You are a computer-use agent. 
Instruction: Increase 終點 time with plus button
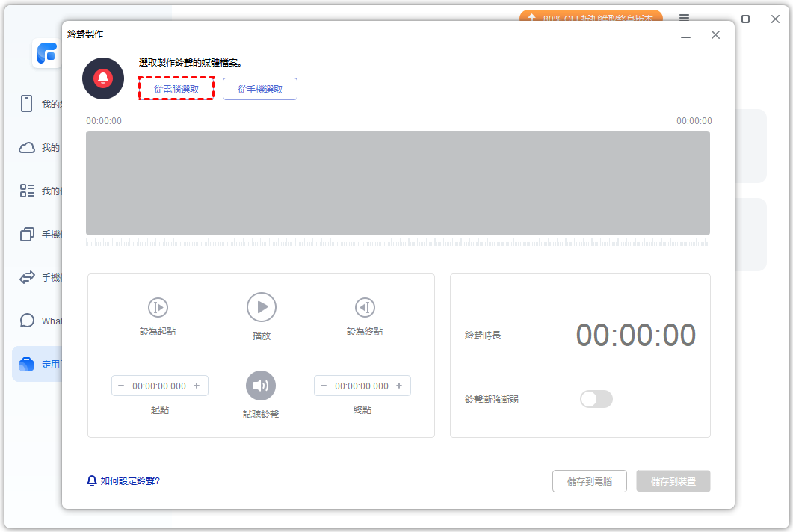(x=399, y=386)
